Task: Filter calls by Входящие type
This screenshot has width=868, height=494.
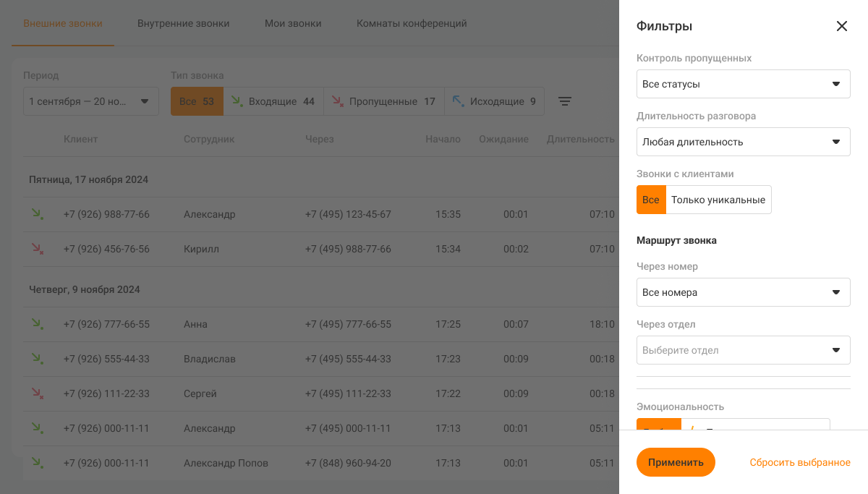Action: 273,102
